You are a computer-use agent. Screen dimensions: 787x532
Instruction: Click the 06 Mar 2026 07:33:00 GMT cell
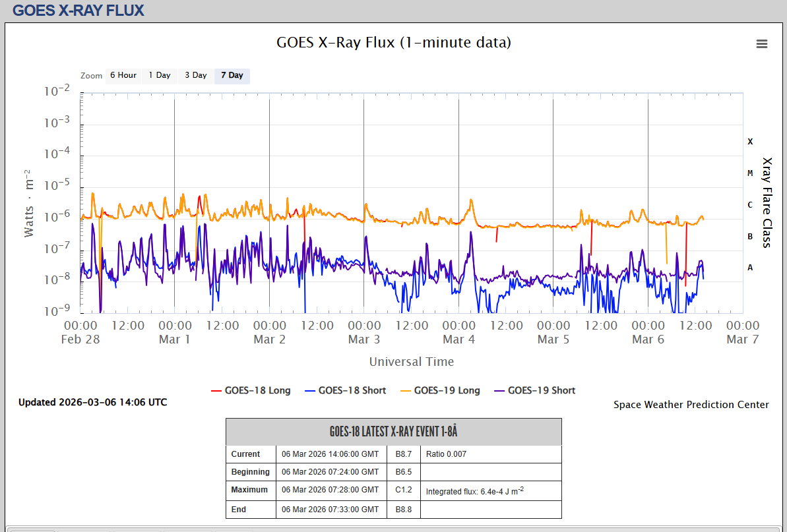click(331, 510)
